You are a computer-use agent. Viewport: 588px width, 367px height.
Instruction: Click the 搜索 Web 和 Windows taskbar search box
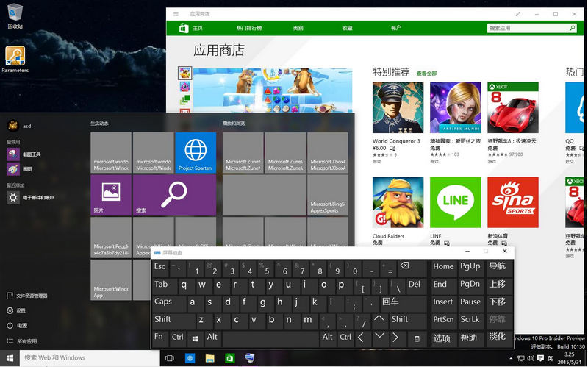coord(90,358)
